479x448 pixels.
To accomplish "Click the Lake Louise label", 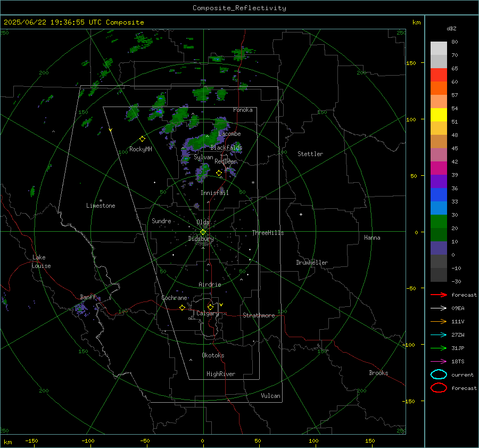I will (41, 262).
